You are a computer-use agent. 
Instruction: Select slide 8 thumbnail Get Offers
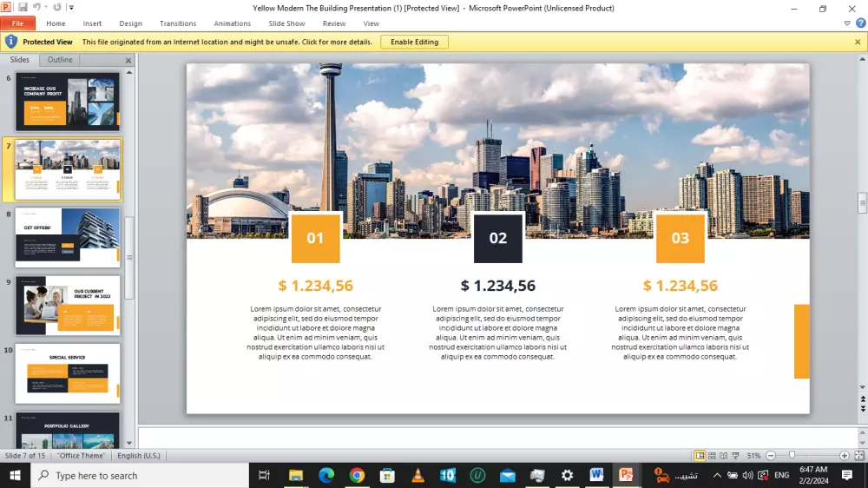[68, 238]
